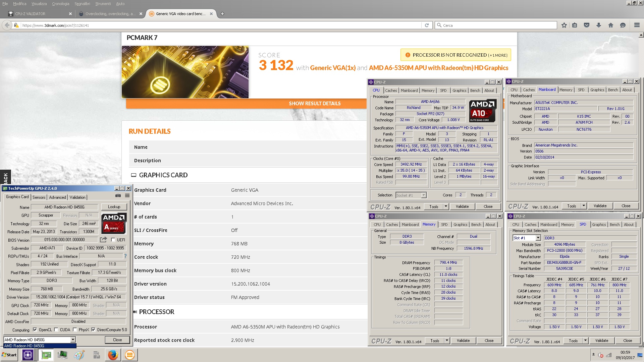Open the Bus Interface question mark help

[125, 256]
